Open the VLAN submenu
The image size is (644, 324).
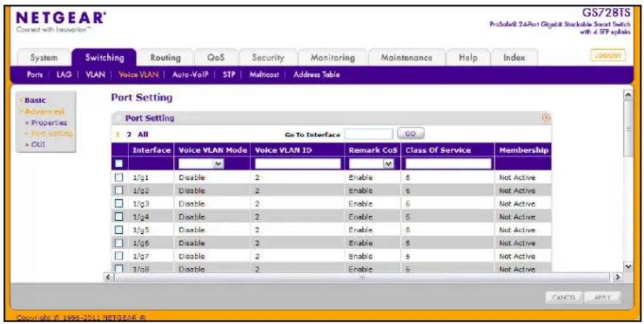tap(95, 75)
